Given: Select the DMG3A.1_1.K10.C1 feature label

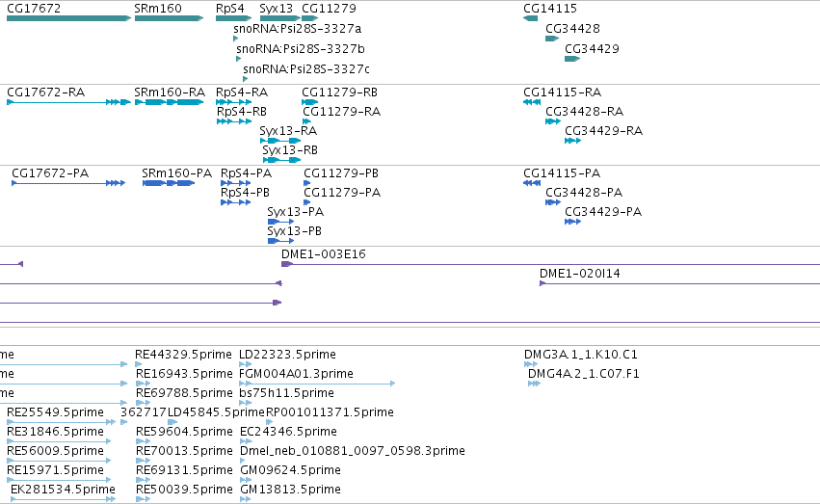Looking at the screenshot, I should (580, 355).
